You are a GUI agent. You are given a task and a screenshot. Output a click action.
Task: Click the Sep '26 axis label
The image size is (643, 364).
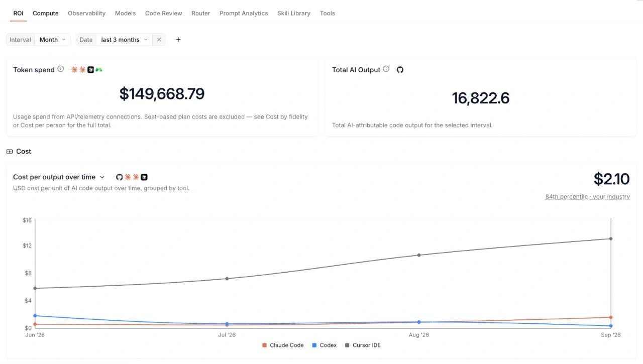point(611,335)
